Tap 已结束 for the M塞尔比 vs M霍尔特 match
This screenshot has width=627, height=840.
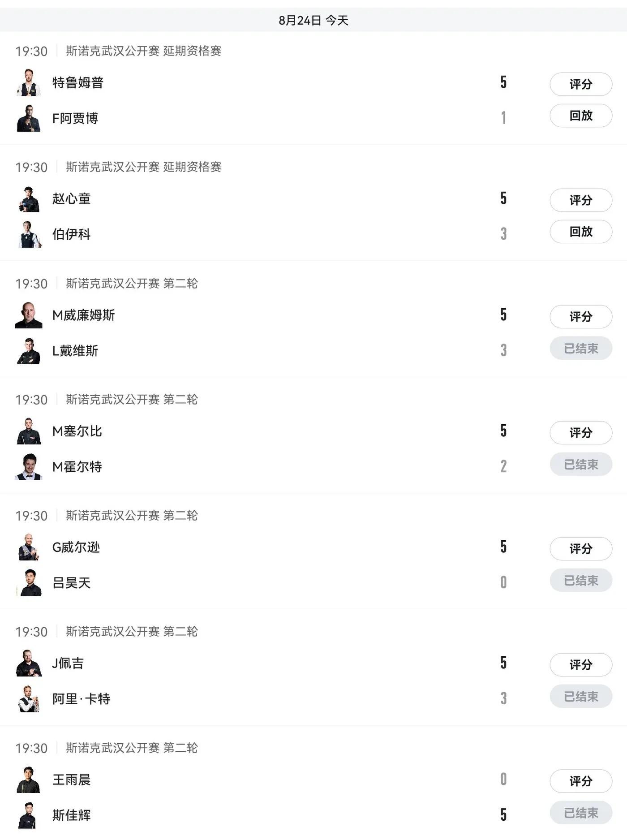tap(581, 465)
